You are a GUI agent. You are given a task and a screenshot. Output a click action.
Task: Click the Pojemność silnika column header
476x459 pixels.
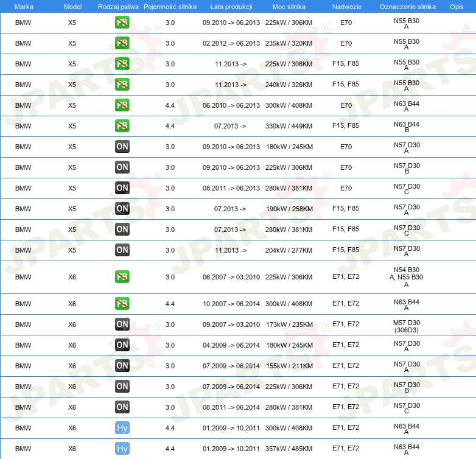(x=170, y=7)
